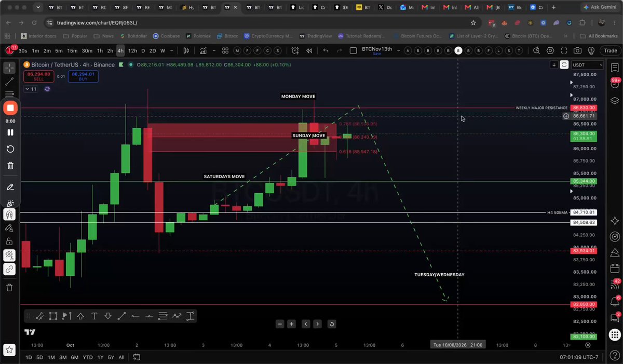
Task: Reset chart view with circular arrow button
Action: tap(332, 324)
